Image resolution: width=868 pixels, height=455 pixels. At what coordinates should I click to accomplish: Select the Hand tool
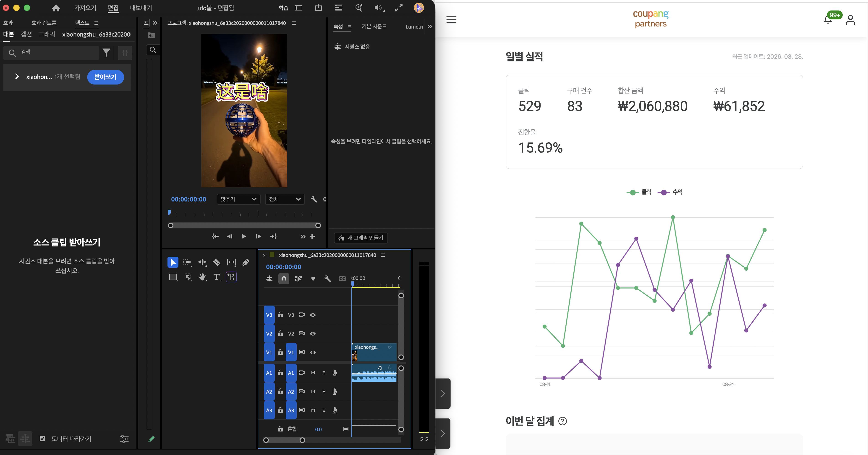point(202,277)
